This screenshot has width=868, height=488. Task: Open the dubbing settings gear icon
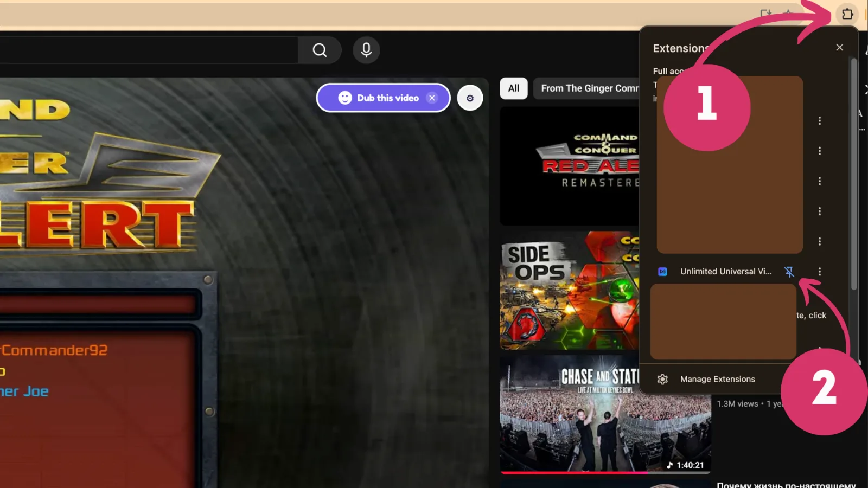[470, 98]
